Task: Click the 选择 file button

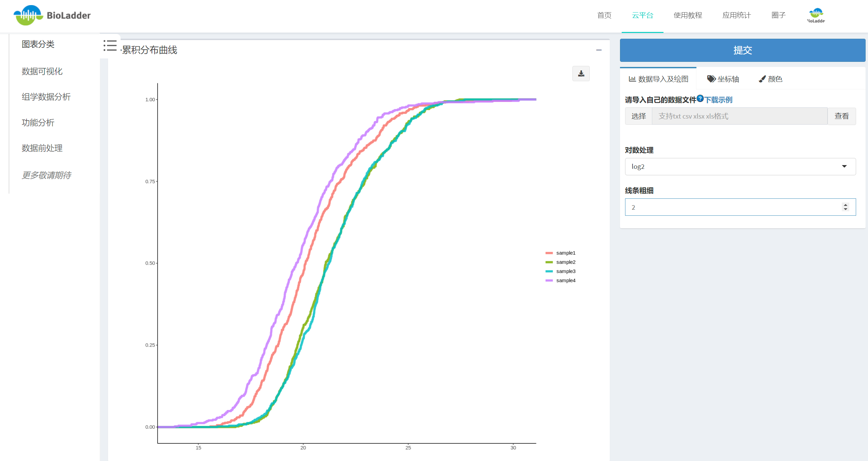Action: [x=638, y=116]
